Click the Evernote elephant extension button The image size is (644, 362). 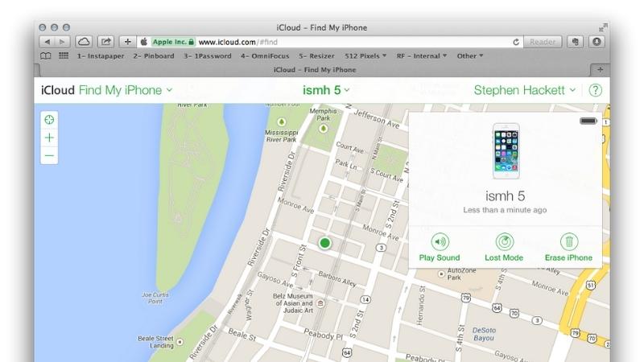pyautogui.click(x=575, y=42)
